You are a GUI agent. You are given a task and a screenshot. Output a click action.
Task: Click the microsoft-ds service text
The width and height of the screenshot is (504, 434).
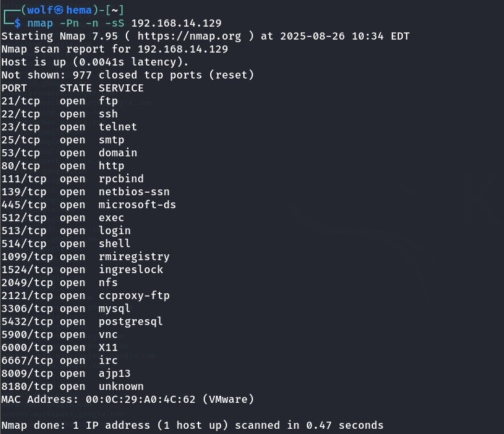137,205
